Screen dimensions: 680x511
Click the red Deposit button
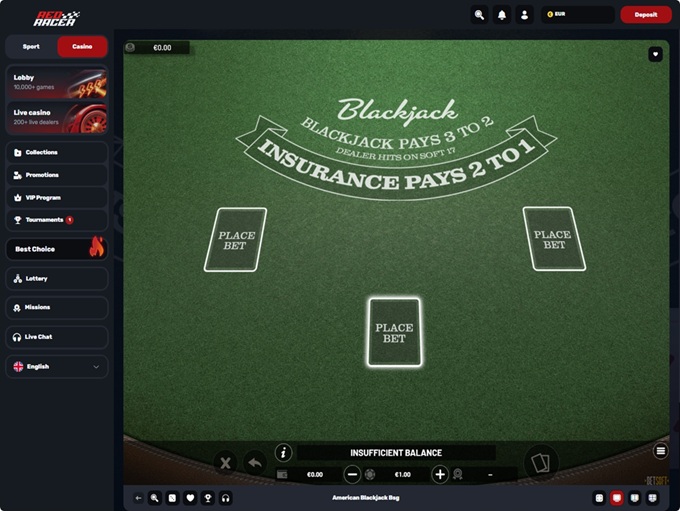pyautogui.click(x=646, y=15)
